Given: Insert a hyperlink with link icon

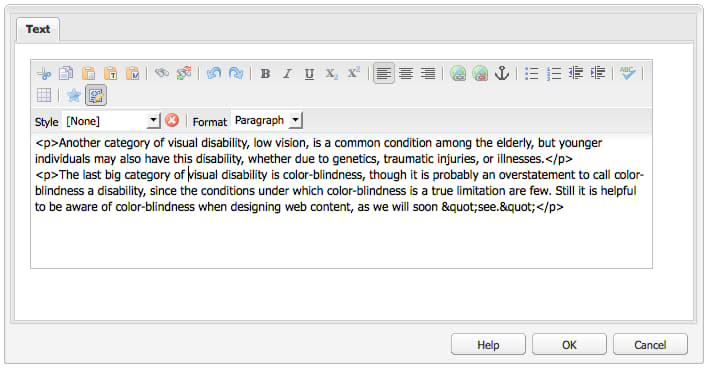Looking at the screenshot, I should [x=458, y=73].
